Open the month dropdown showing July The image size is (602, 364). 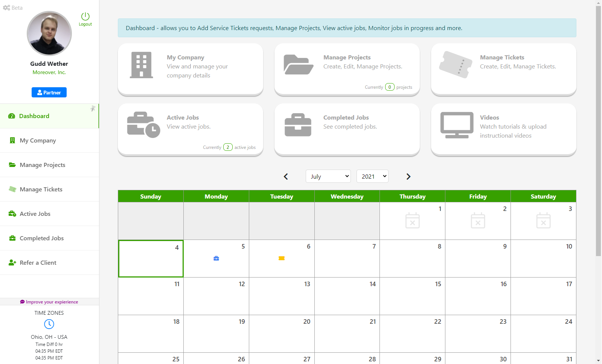click(x=328, y=176)
